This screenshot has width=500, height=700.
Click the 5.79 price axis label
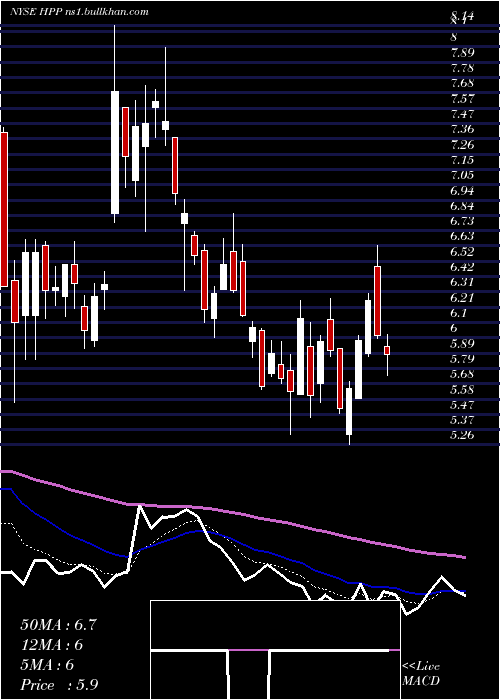[x=462, y=359]
